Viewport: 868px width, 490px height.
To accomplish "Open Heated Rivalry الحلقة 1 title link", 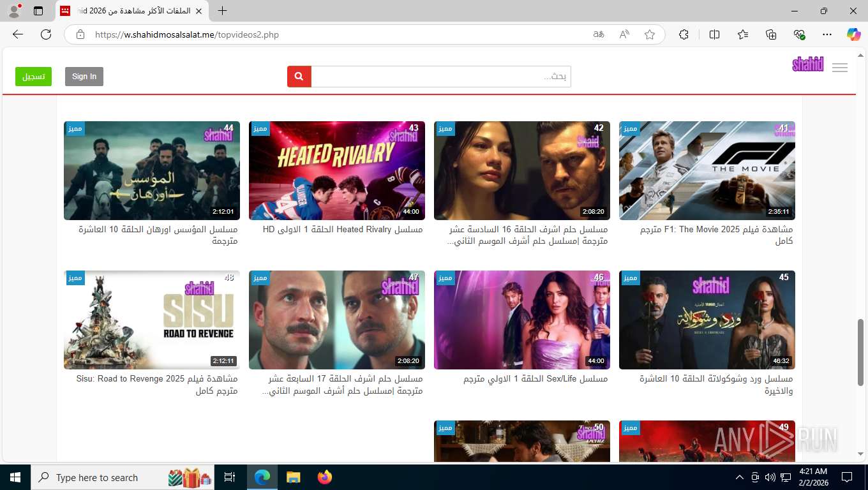I will [343, 230].
